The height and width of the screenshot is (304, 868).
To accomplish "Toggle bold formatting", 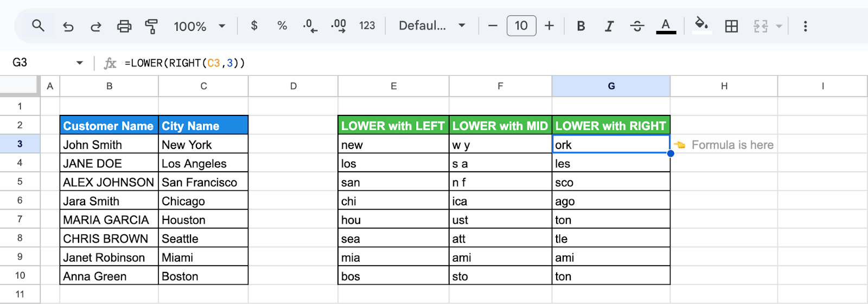I will point(580,26).
